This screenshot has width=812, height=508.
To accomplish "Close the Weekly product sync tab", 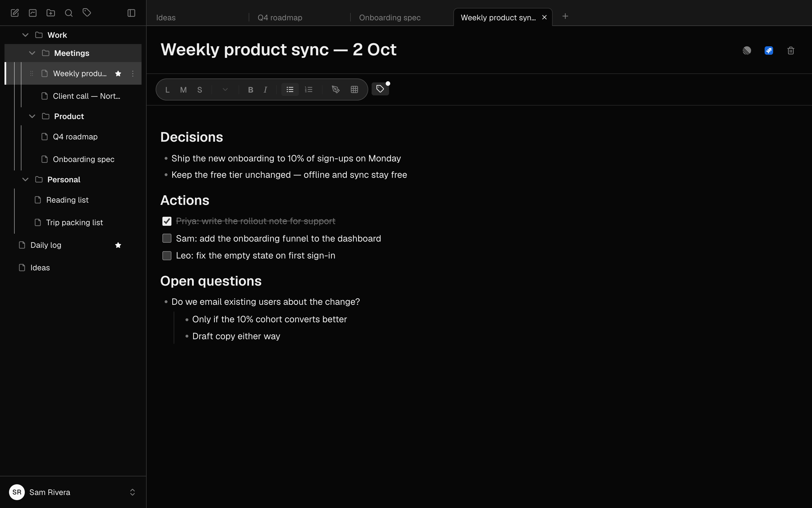I will click(x=545, y=17).
